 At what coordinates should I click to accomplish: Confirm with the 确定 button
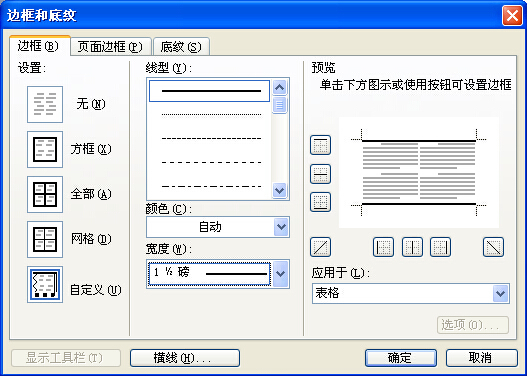point(401,358)
